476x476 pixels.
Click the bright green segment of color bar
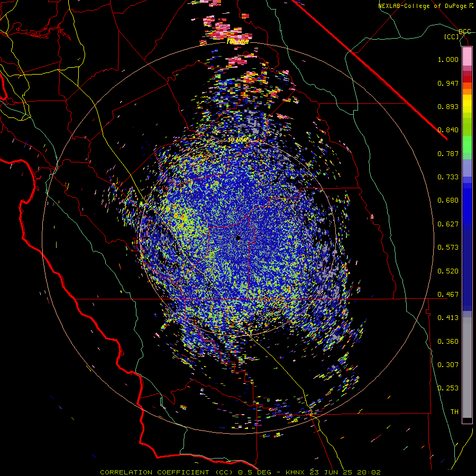(467, 144)
